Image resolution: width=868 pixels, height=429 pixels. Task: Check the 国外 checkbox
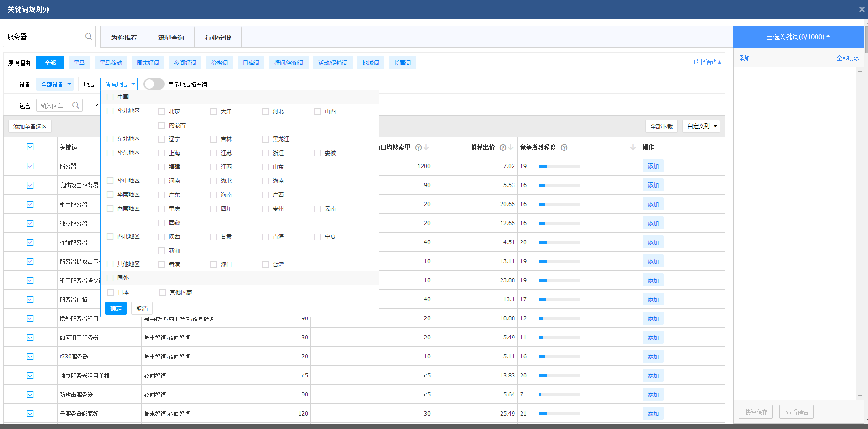[x=110, y=278]
